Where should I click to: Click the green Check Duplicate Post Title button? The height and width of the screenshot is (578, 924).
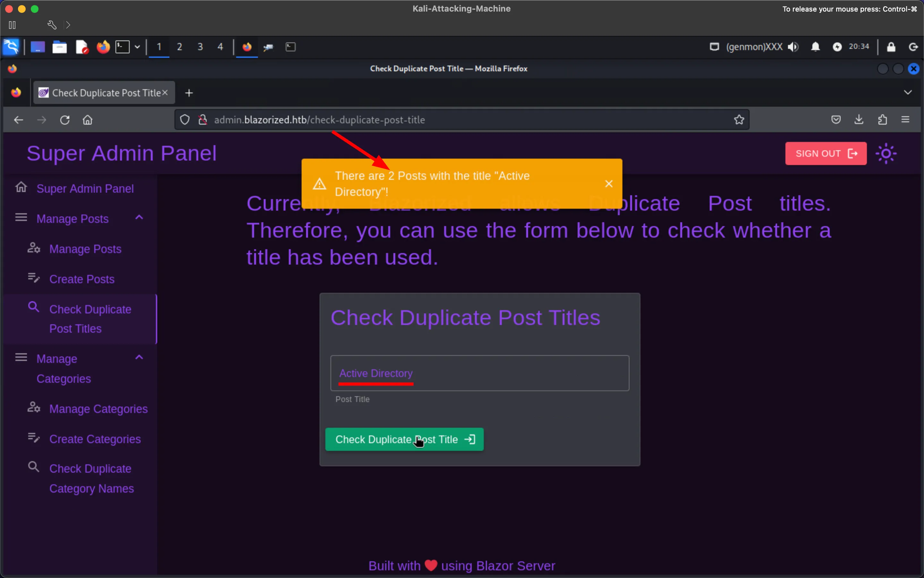click(x=404, y=439)
